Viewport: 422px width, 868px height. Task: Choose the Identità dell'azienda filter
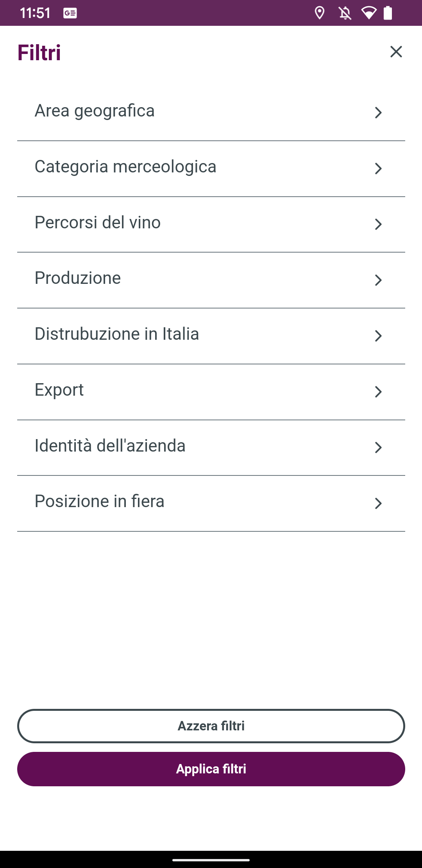pyautogui.click(x=211, y=448)
